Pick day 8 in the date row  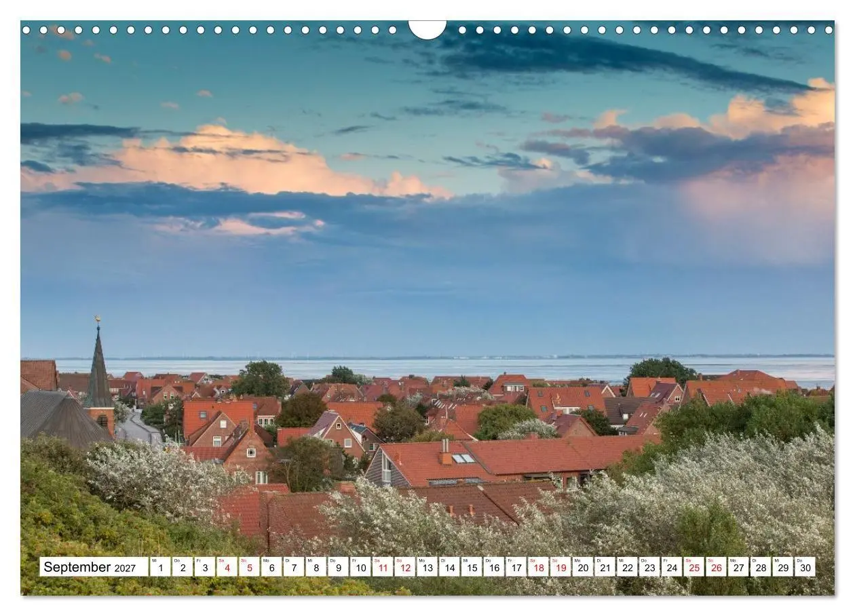(x=316, y=567)
